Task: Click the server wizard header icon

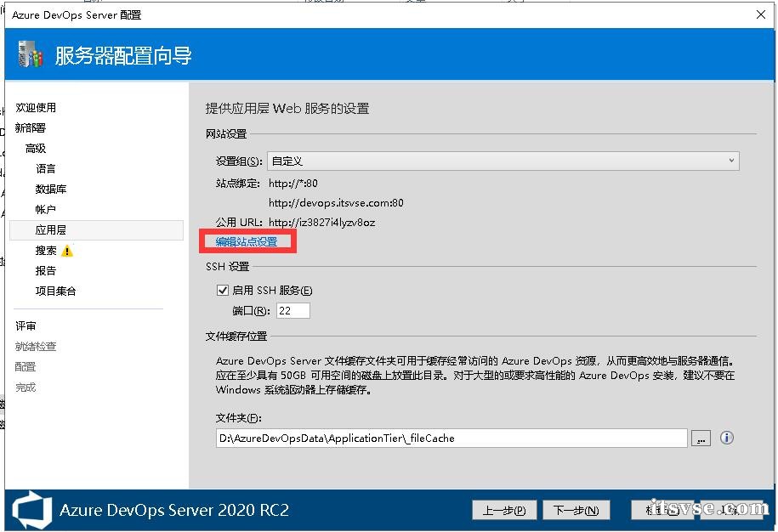Action: [x=31, y=54]
